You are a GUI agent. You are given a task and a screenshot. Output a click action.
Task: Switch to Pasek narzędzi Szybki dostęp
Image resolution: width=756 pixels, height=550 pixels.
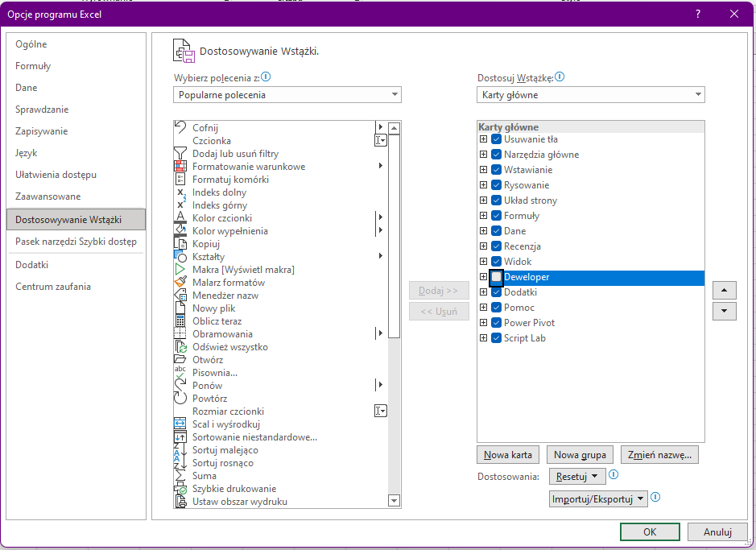pos(76,242)
